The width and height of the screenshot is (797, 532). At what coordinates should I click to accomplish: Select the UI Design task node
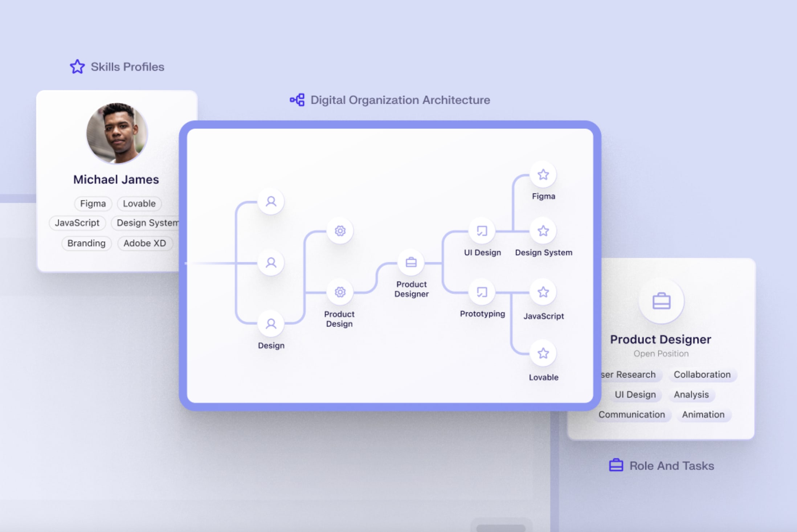coord(482,231)
